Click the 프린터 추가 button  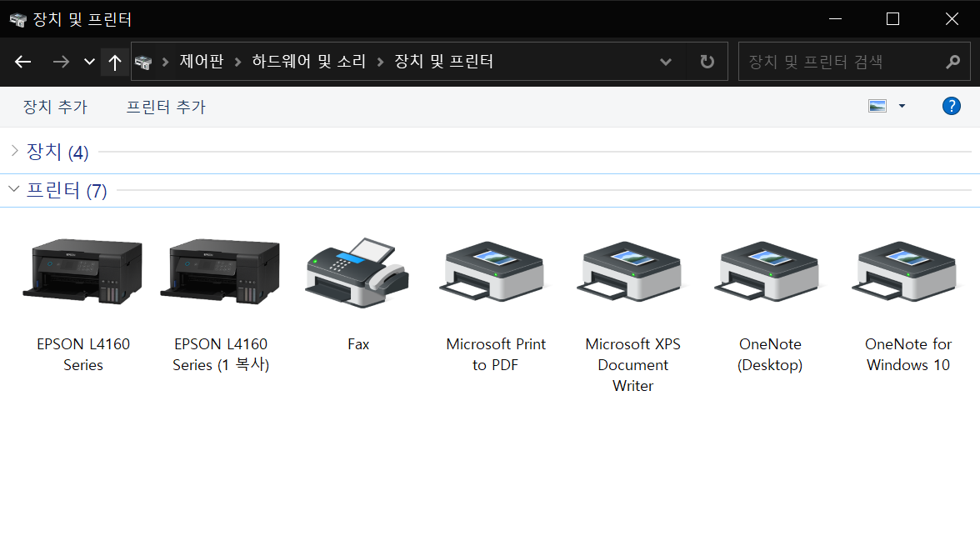click(167, 107)
